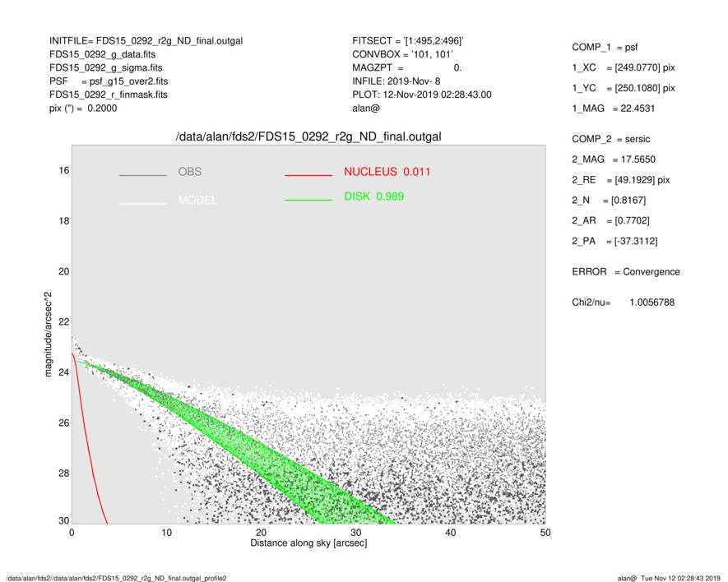Screen dimensions: 728x582
Task: Click the footer path ending outgal_profile2
Action: point(116,578)
